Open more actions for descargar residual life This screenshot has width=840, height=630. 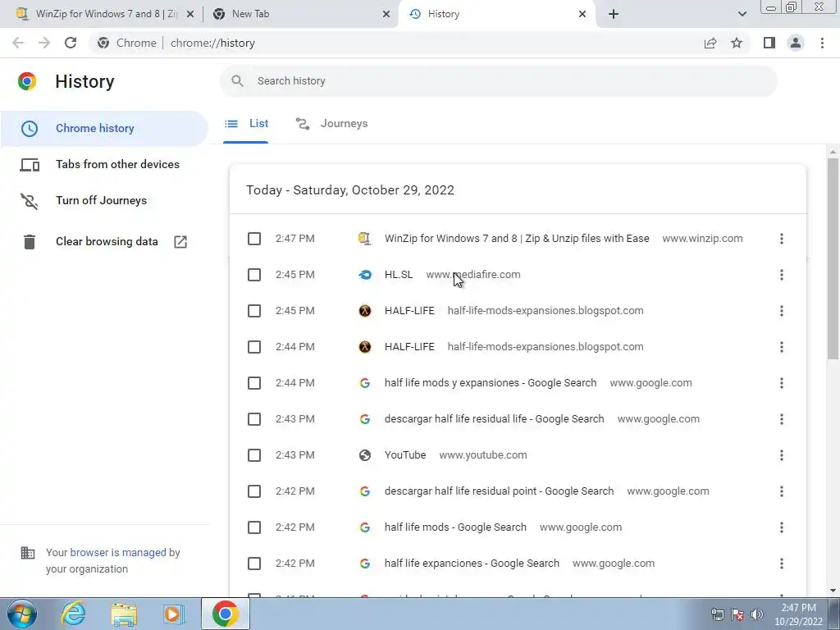(x=782, y=419)
